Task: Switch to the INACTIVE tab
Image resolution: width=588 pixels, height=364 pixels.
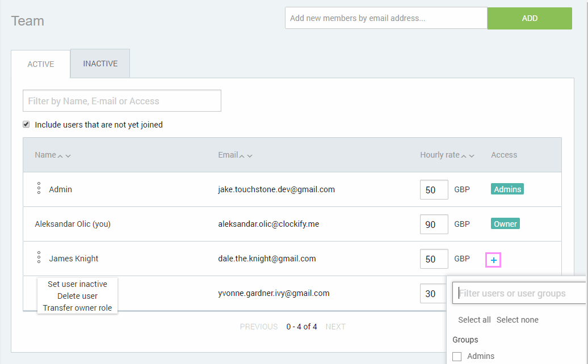Action: 100,64
